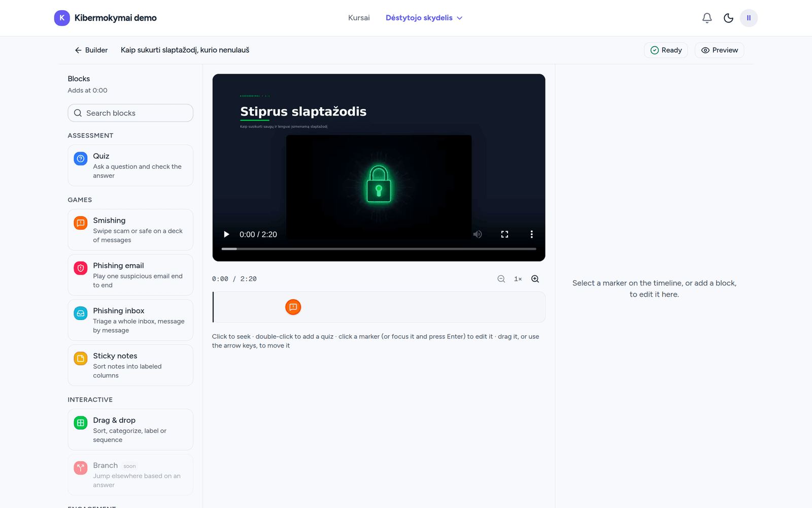Open the user avatar menu

749,18
